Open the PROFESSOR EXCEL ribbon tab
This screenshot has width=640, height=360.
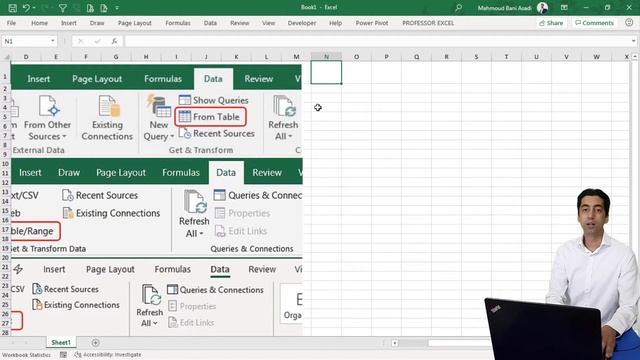[428, 23]
